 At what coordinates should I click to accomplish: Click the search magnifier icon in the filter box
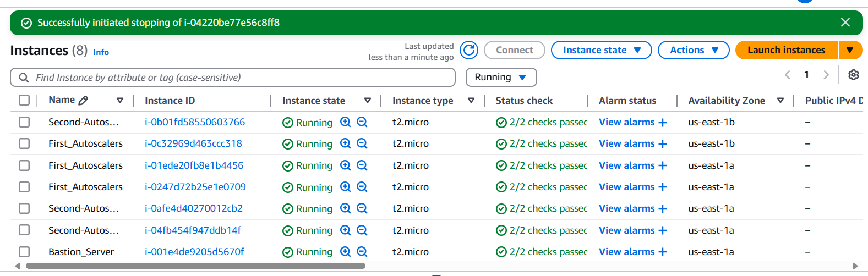tap(24, 78)
